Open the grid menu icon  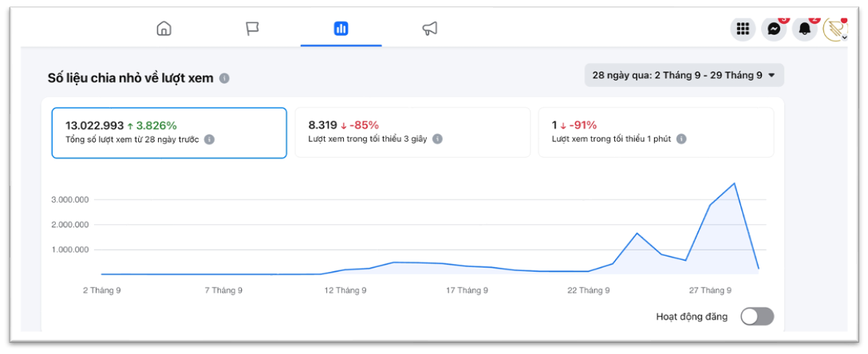[x=743, y=29]
